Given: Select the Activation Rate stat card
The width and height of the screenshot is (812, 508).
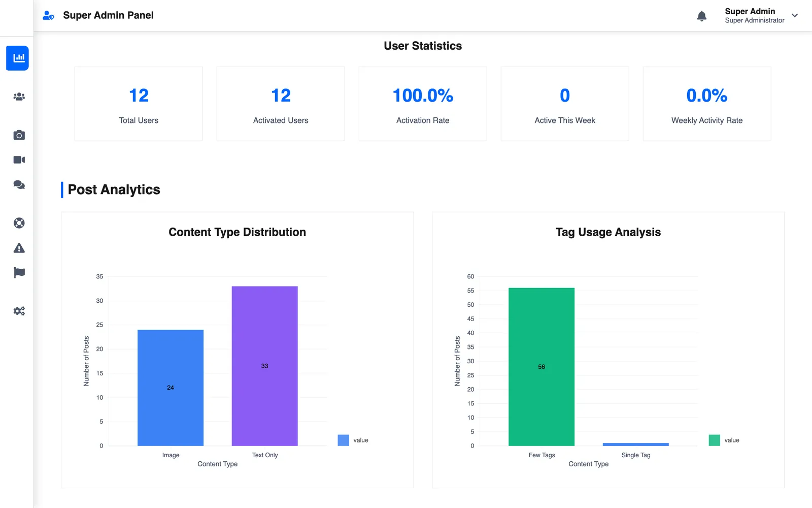Looking at the screenshot, I should [x=423, y=104].
